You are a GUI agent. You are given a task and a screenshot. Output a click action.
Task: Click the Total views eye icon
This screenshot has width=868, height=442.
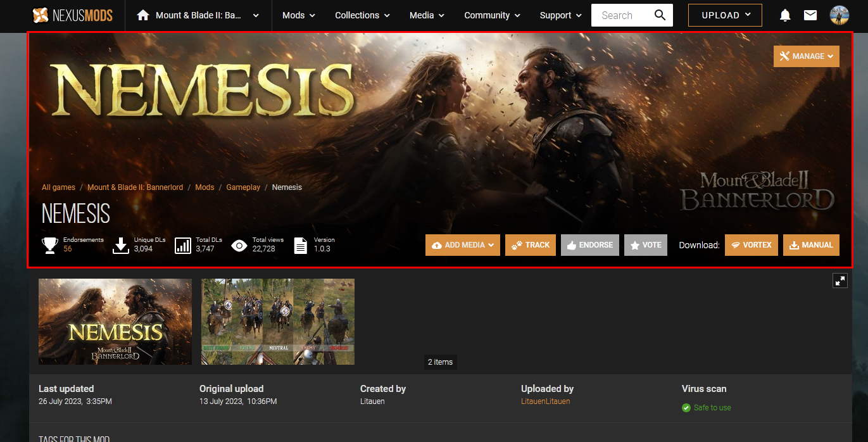coord(239,245)
